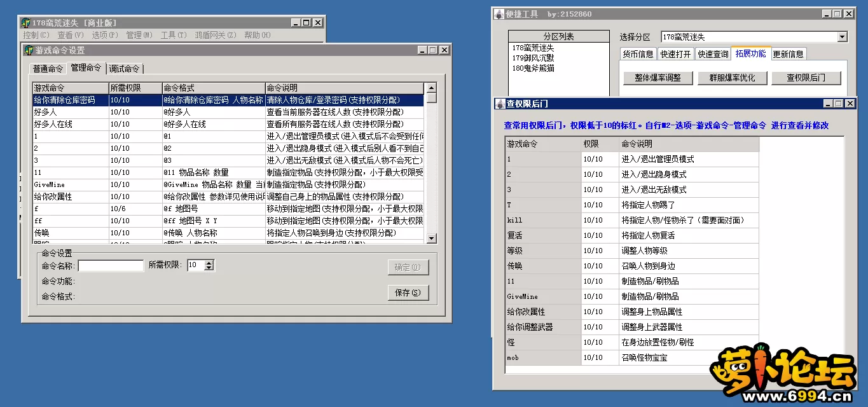The image size is (868, 407).
Task: Open the 工具(T) menu
Action: tap(173, 35)
